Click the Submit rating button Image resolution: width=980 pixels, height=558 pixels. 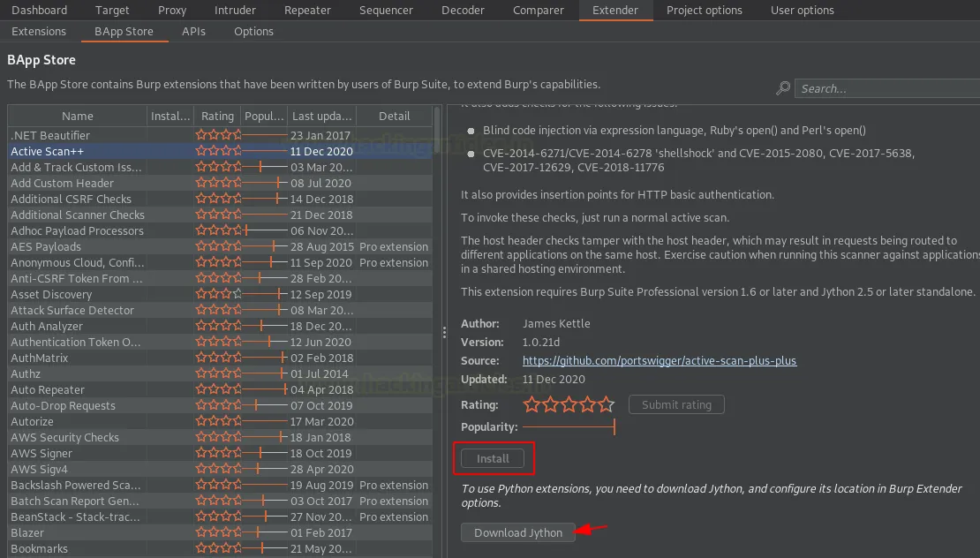click(x=676, y=404)
